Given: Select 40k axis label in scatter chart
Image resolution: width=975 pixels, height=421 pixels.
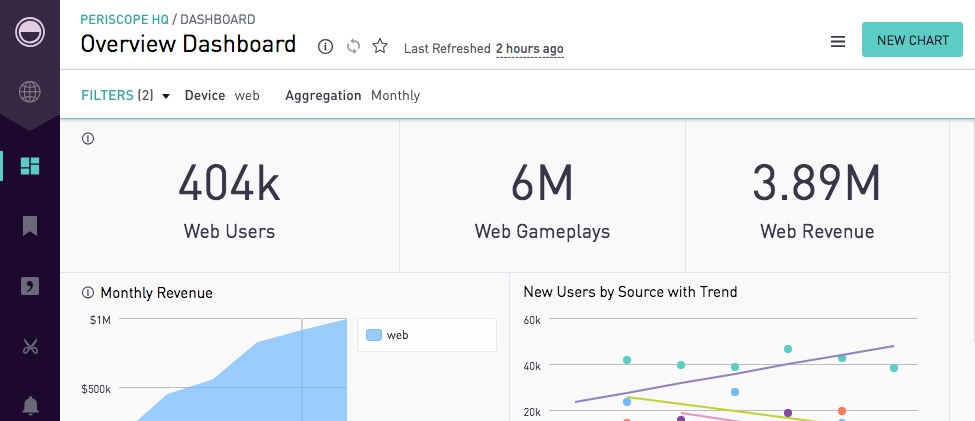Looking at the screenshot, I should click(x=532, y=366).
